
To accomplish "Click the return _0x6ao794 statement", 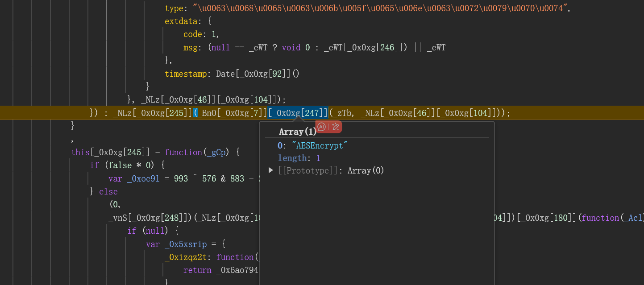I will 220,270.
